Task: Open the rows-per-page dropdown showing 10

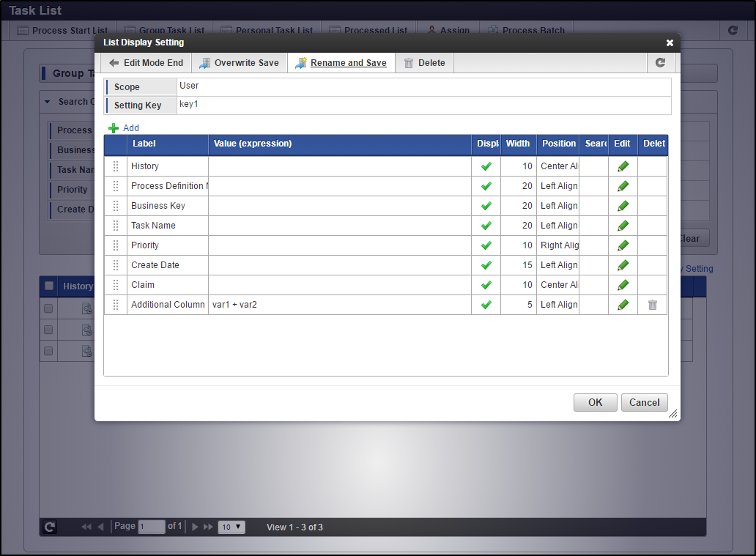Action: tap(231, 527)
